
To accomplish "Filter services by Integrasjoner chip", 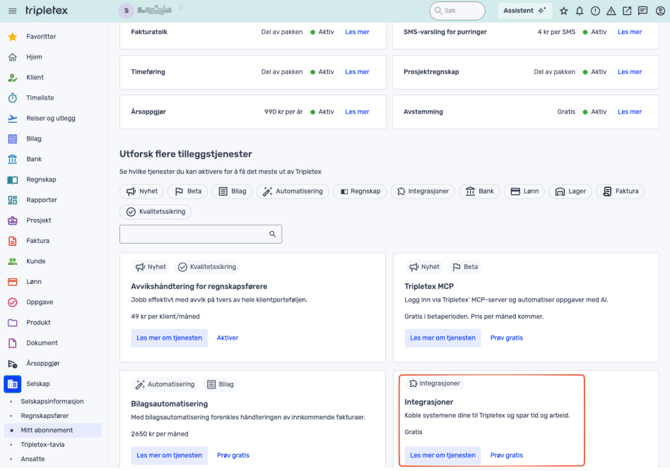I will (x=423, y=191).
